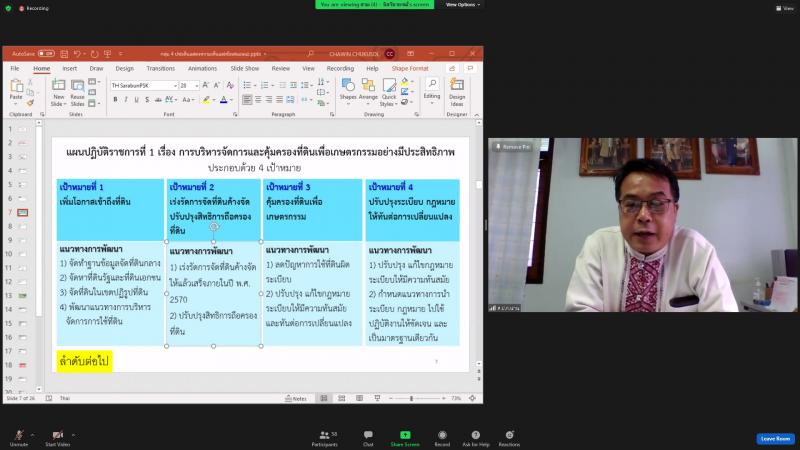This screenshot has width=800, height=450.
Task: Increase font size with the large A icon
Action: pos(205,85)
